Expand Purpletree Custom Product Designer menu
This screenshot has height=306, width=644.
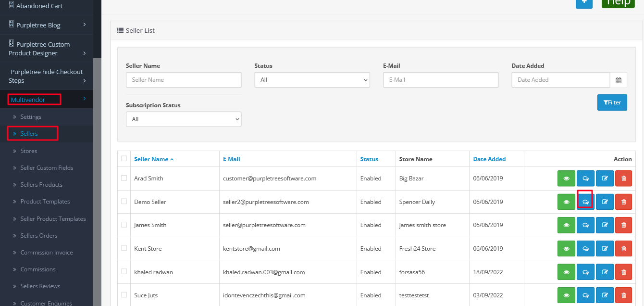47,49
